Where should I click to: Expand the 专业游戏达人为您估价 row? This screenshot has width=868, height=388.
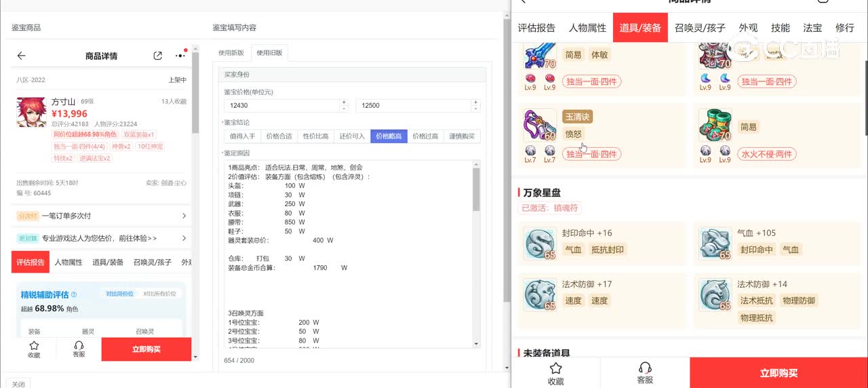tap(102, 238)
